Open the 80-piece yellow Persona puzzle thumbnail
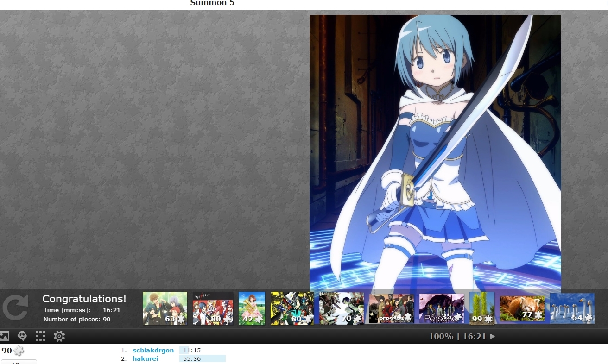Viewport: 608px width, 364px height. click(x=292, y=308)
